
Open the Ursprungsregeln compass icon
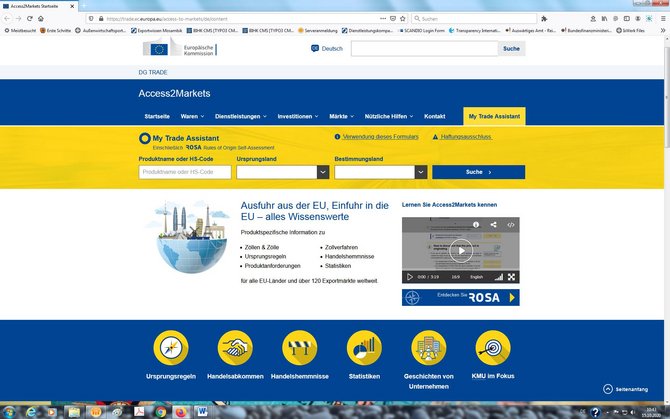pos(171,348)
